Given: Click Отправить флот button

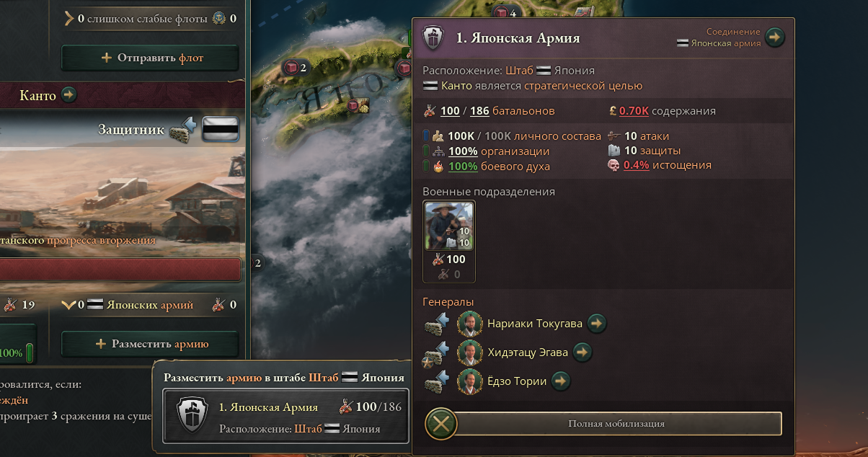Looking at the screenshot, I should pos(150,58).
